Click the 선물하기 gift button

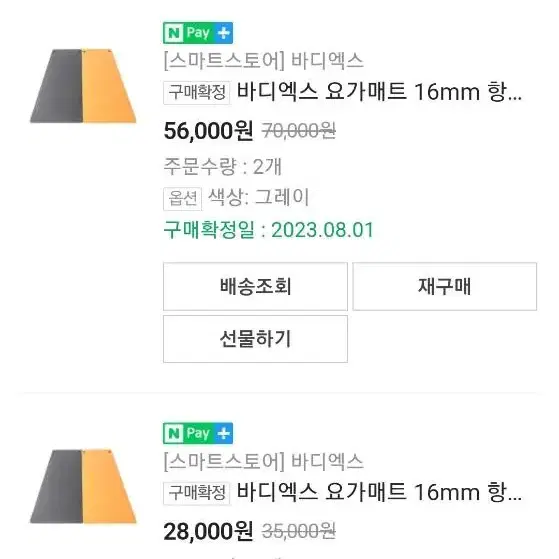coord(255,339)
